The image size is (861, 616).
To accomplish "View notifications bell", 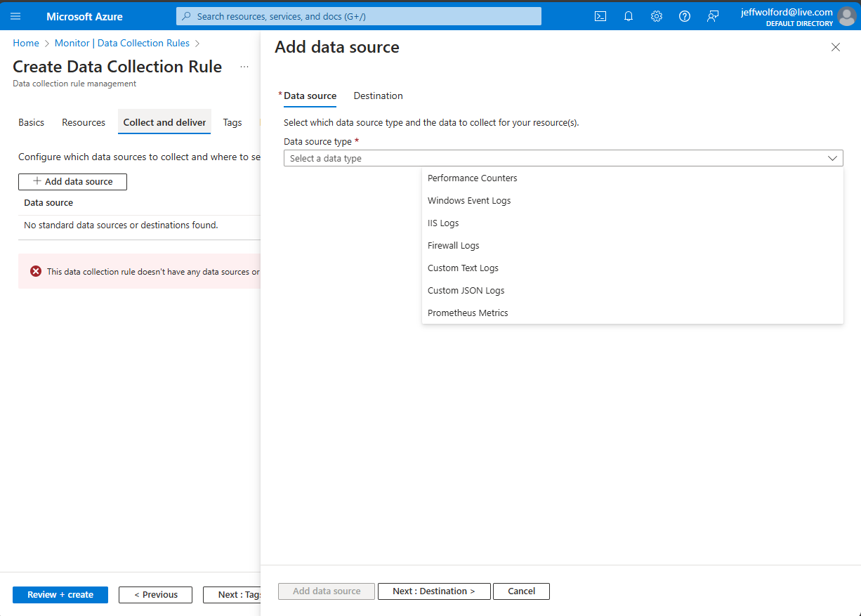I will (629, 15).
